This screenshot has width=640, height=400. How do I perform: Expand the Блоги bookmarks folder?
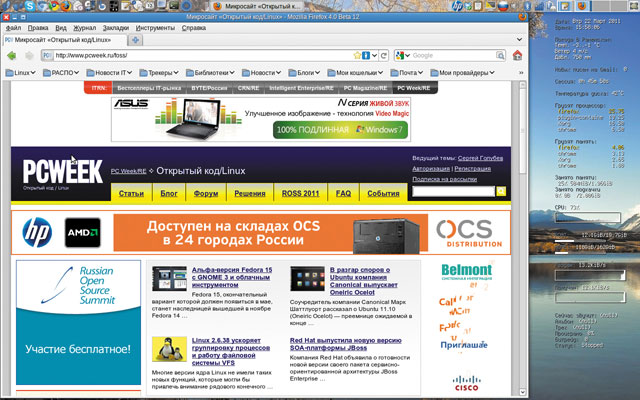[x=304, y=73]
